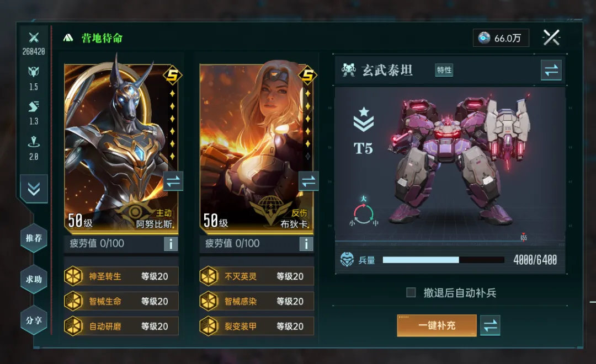Enable 撤退后自动补兵 checkbox

coord(411,292)
